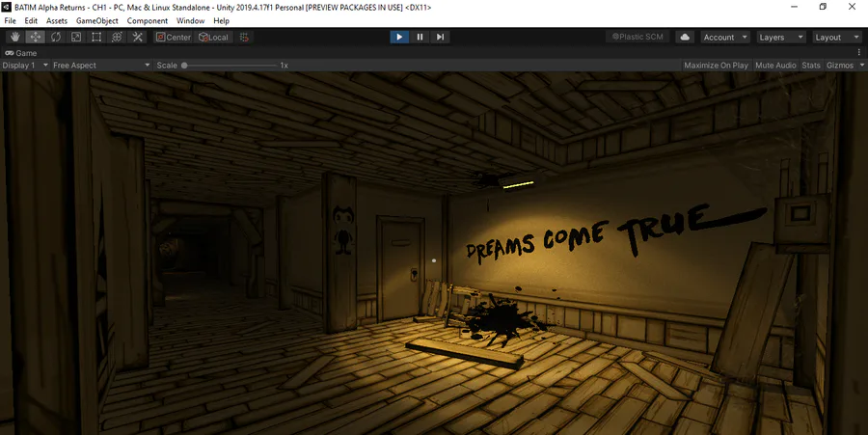Viewport: 868px width, 435px height.
Task: Toggle Mute Audio
Action: (775, 66)
